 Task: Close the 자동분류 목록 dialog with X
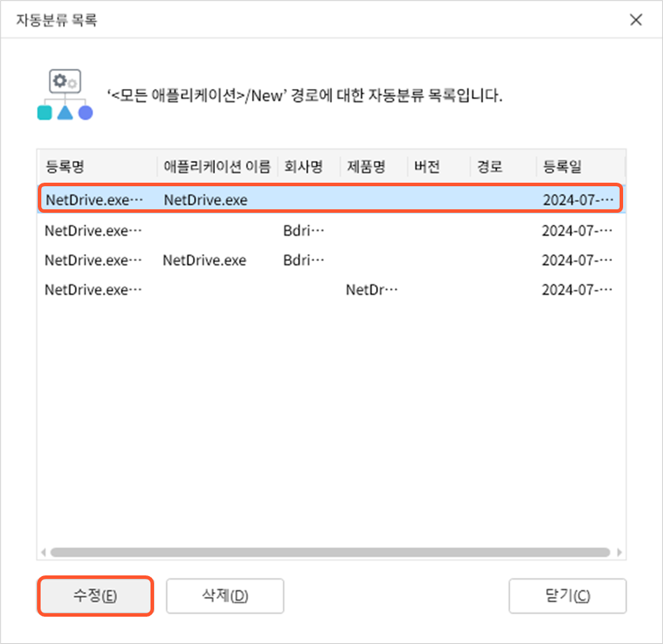[636, 20]
